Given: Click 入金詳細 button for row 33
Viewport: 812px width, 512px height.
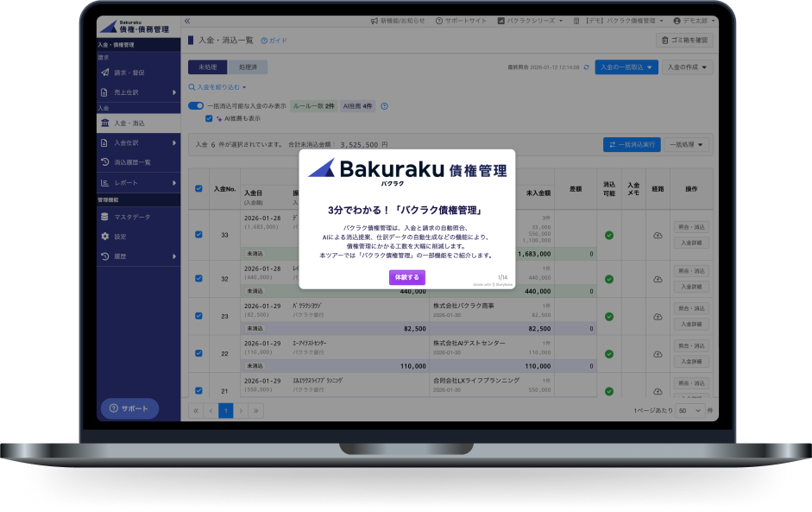Looking at the screenshot, I should click(691, 243).
